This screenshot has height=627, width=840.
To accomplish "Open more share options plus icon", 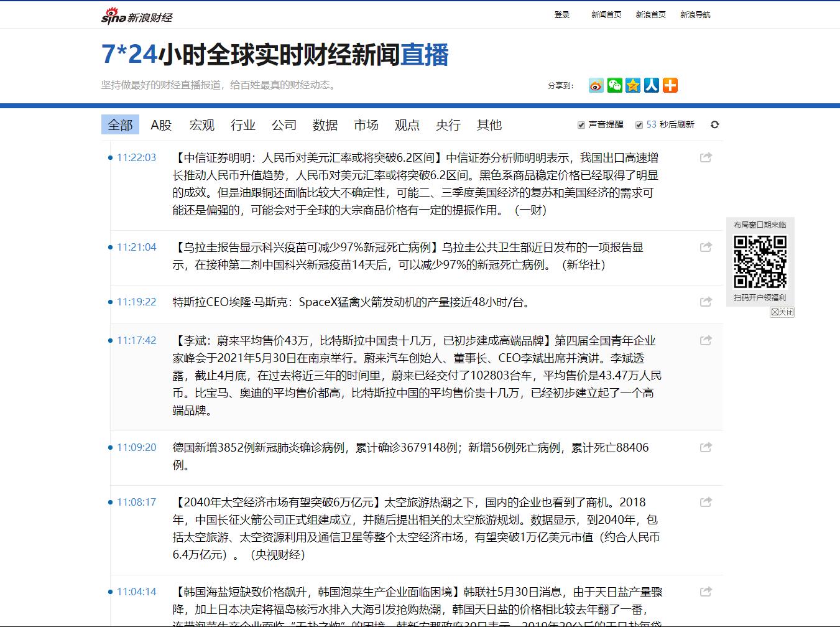I will [x=670, y=85].
